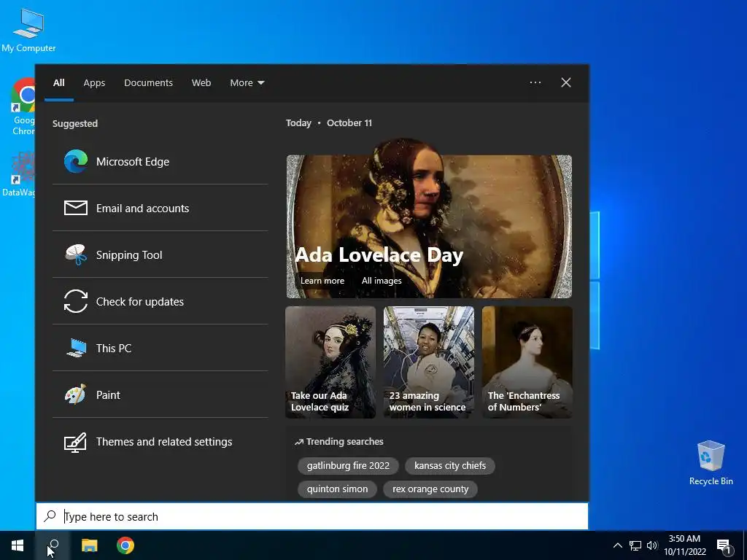Image resolution: width=747 pixels, height=560 pixels.
Task: Search trending quinton simon
Action: [x=337, y=489]
